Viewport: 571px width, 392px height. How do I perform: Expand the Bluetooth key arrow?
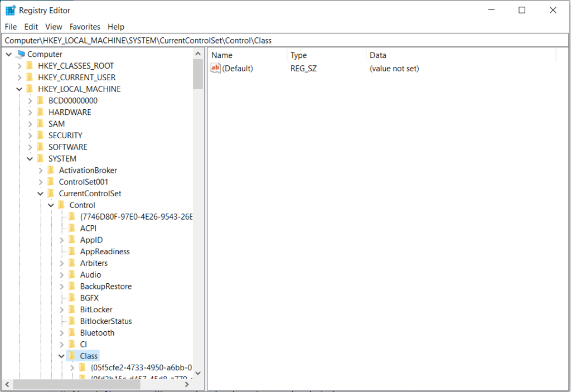click(61, 333)
